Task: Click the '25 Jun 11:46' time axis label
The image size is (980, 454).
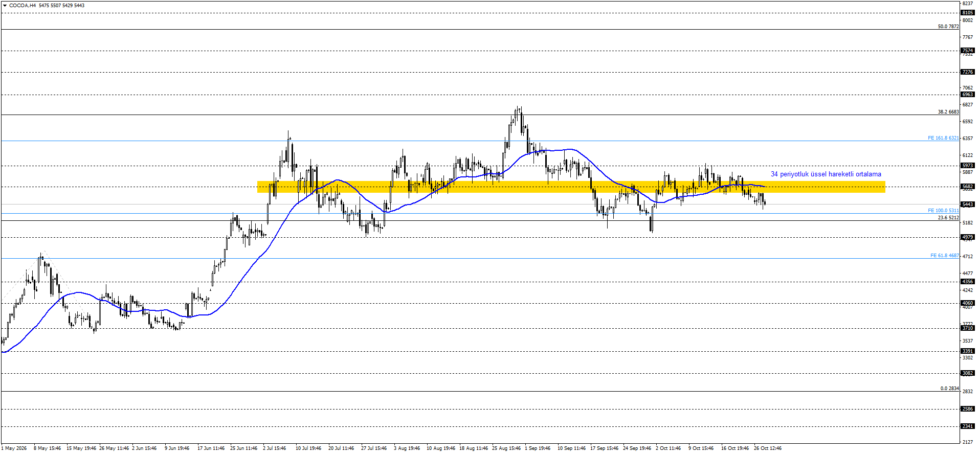Action: click(x=243, y=448)
